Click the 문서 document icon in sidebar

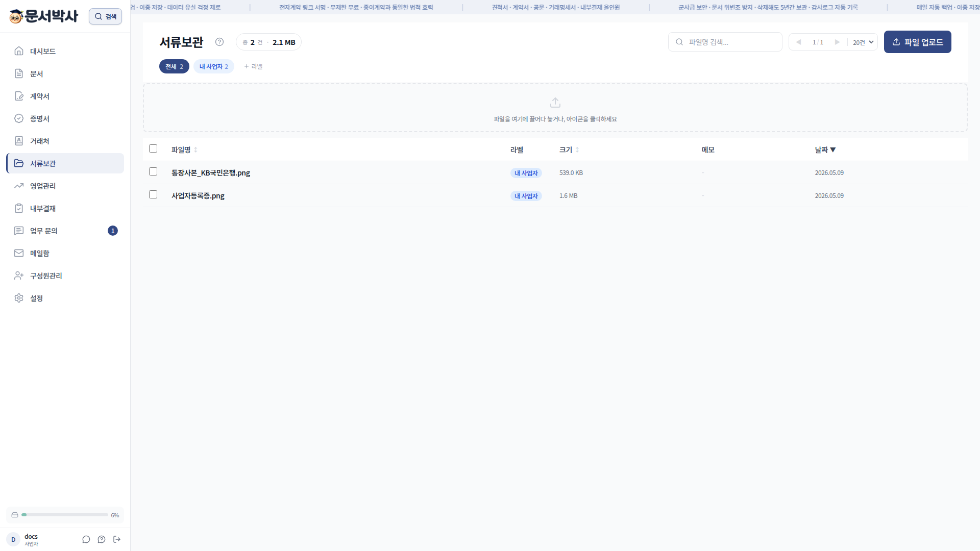19,73
